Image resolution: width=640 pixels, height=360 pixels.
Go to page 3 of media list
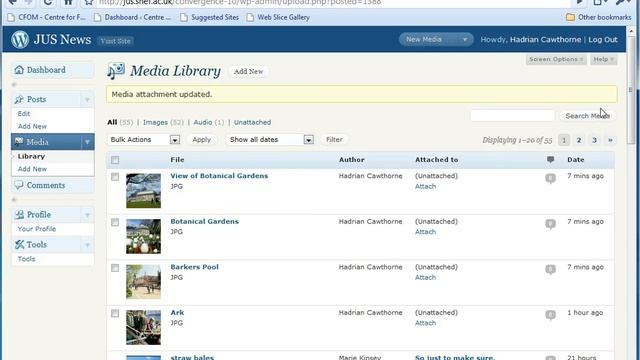coord(594,140)
